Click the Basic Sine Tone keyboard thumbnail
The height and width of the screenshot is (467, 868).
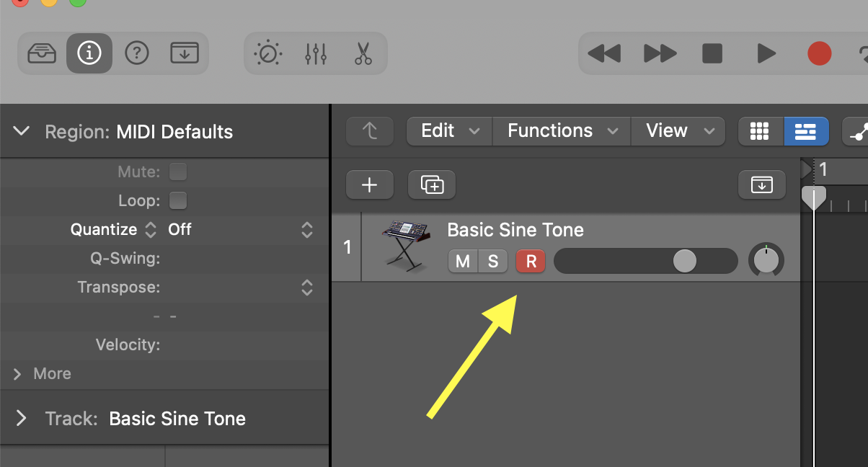coord(407,245)
